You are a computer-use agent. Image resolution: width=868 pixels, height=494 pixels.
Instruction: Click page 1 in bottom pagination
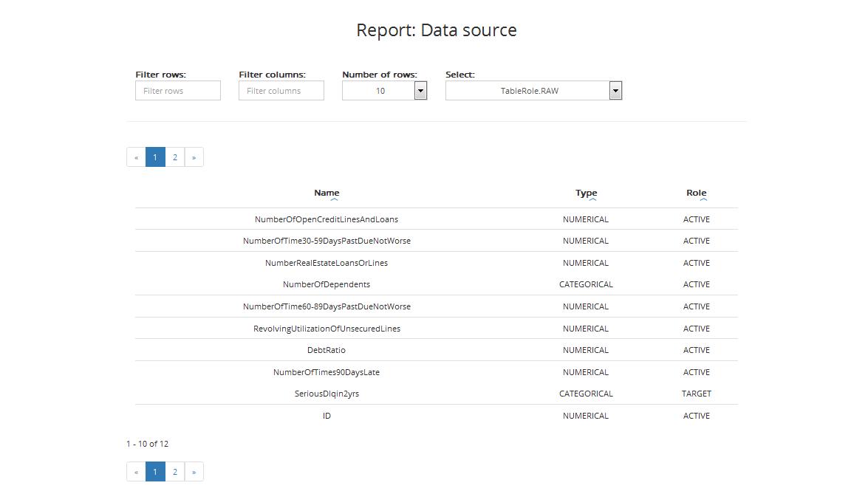coord(155,472)
